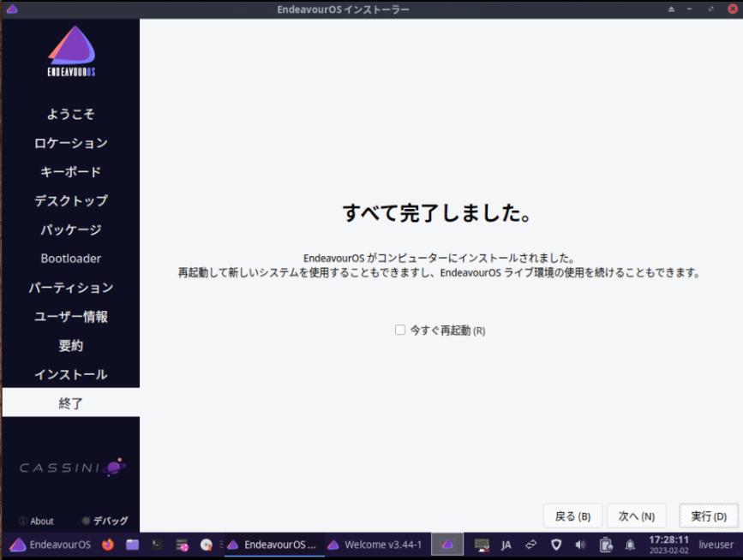
Task: Open the display settings tray icon
Action: click(x=482, y=545)
